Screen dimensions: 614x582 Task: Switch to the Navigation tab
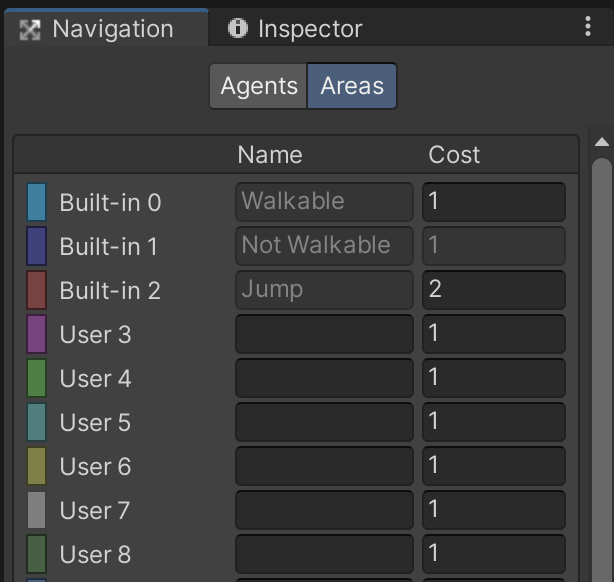tap(98, 29)
